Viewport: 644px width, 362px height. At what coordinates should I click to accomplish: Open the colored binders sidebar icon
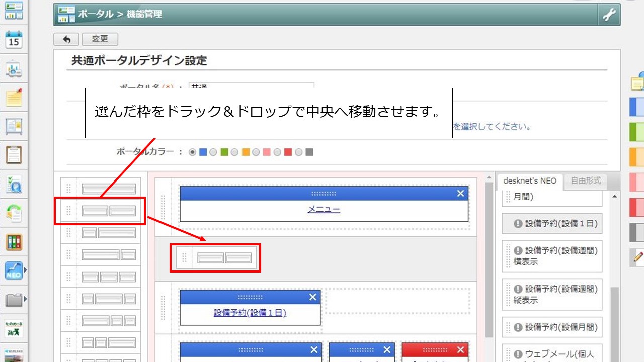pyautogui.click(x=14, y=242)
